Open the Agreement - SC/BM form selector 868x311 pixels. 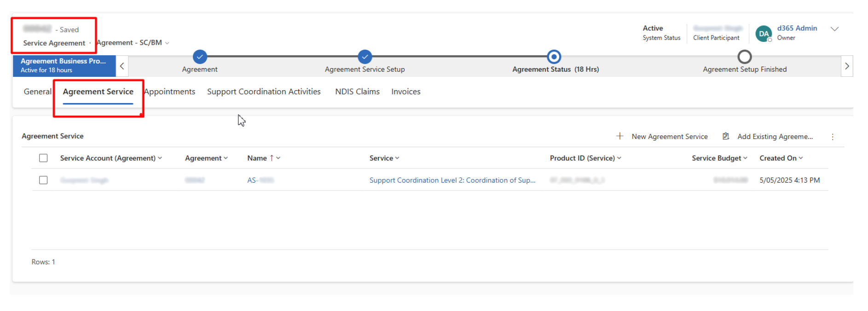[133, 43]
